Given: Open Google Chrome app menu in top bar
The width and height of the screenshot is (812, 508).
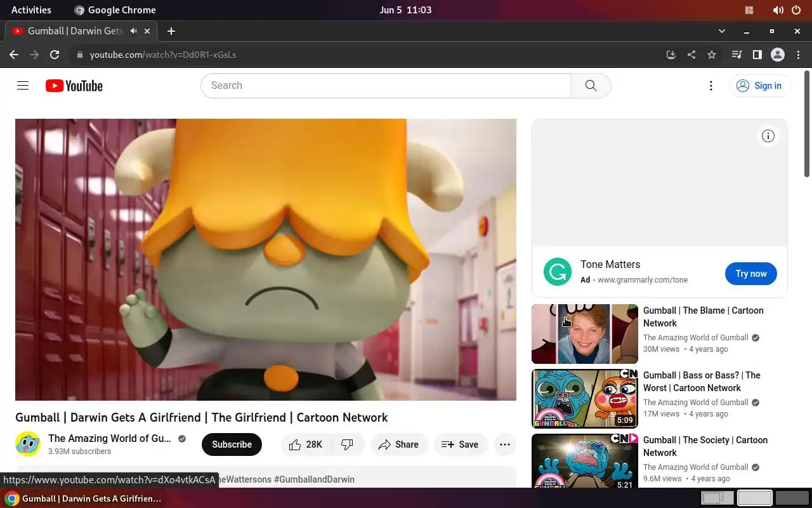Looking at the screenshot, I should coord(115,10).
